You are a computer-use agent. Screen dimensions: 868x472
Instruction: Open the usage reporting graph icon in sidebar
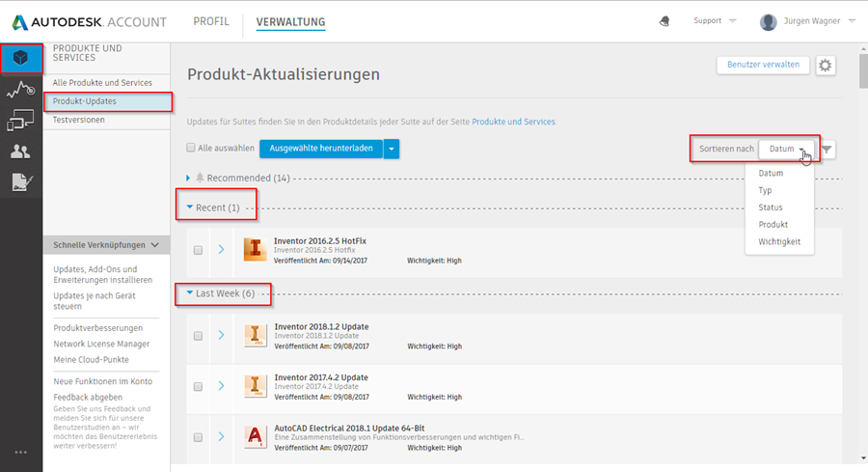tap(20, 89)
